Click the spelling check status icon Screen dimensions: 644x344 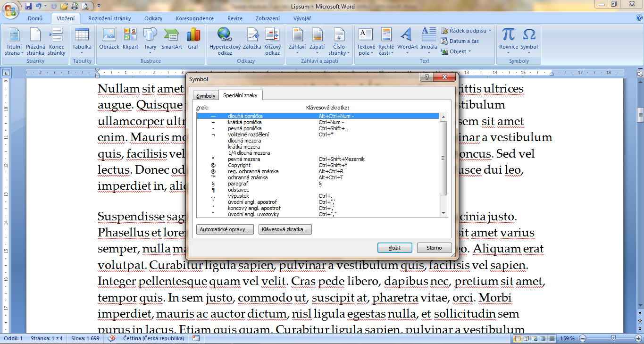(112, 338)
